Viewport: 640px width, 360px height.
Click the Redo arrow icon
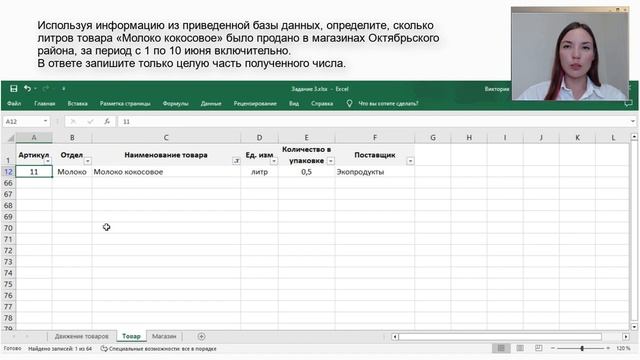tap(46, 89)
